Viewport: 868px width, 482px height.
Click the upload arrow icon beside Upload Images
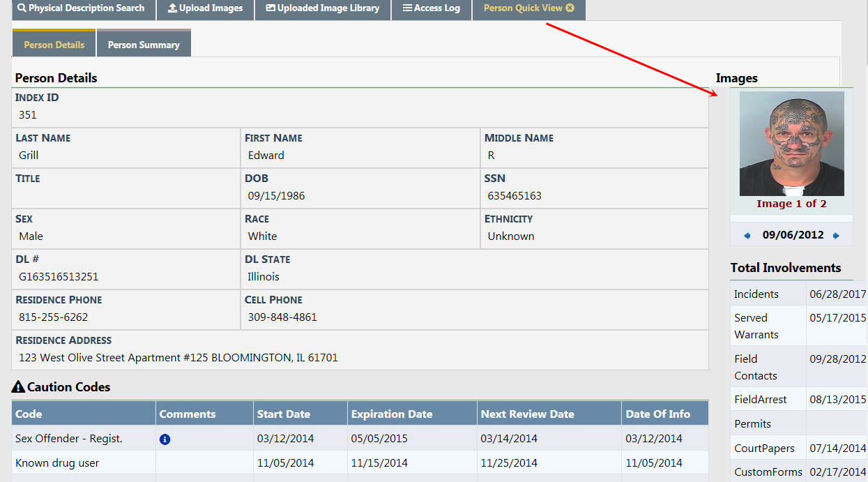[172, 8]
